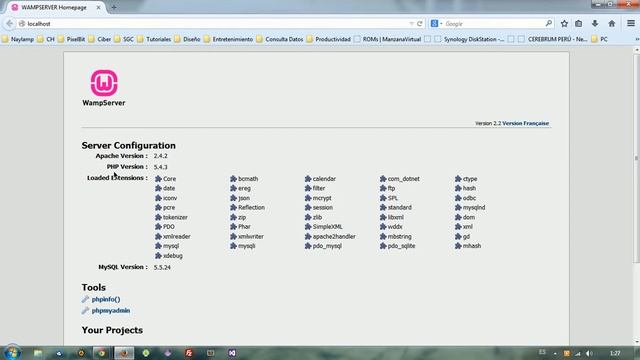Open the Consulta Datos bookmark folder
This screenshot has width=640, height=360.
click(280, 39)
